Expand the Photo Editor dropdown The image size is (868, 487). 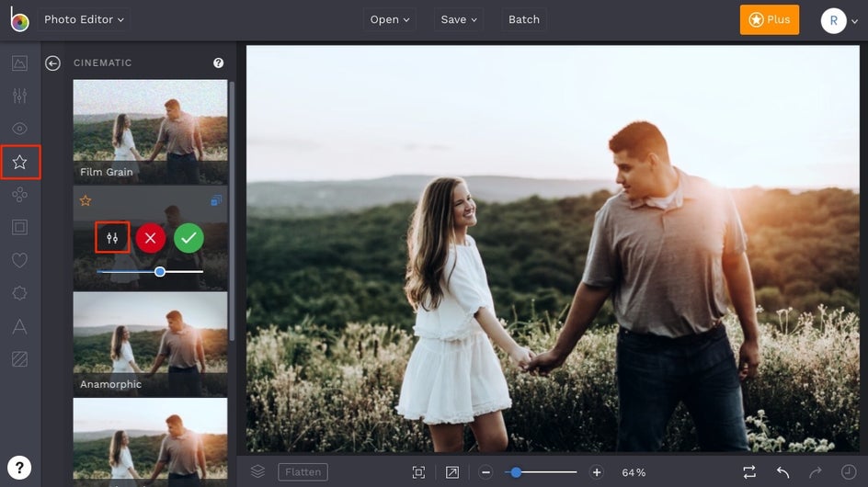[x=85, y=19]
